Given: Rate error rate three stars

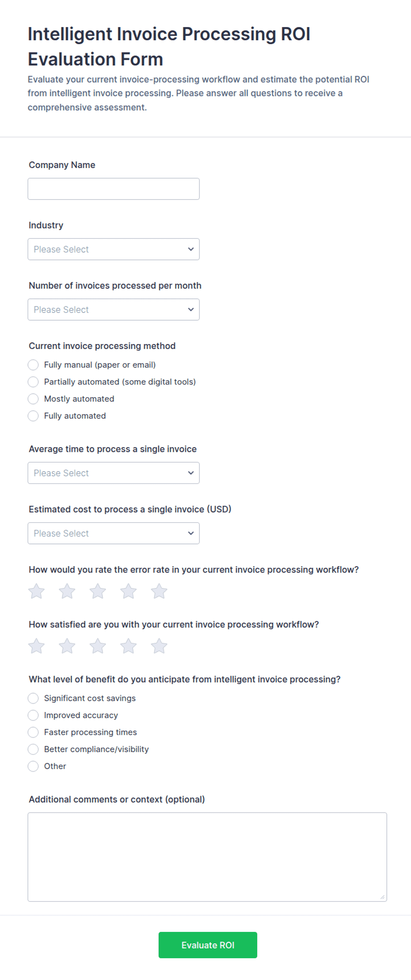Looking at the screenshot, I should click(98, 591).
